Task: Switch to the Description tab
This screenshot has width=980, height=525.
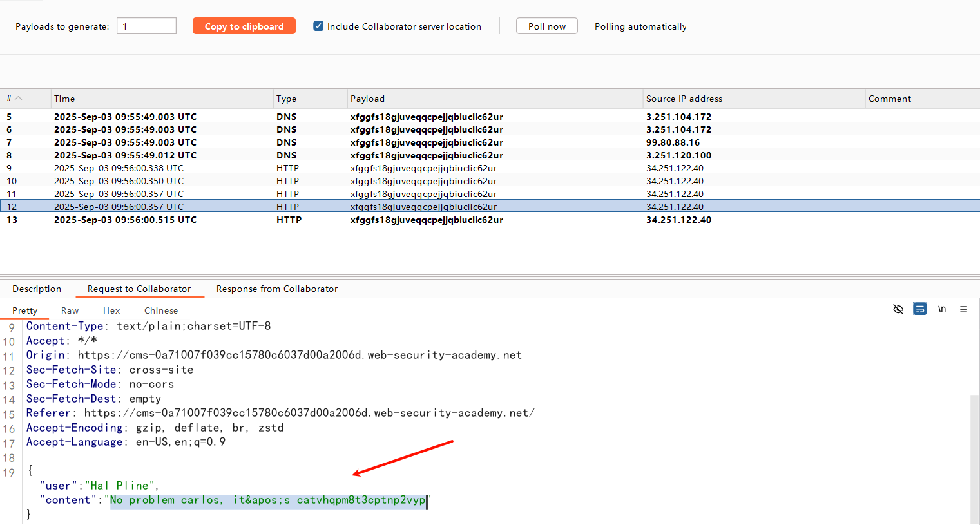Action: 37,289
